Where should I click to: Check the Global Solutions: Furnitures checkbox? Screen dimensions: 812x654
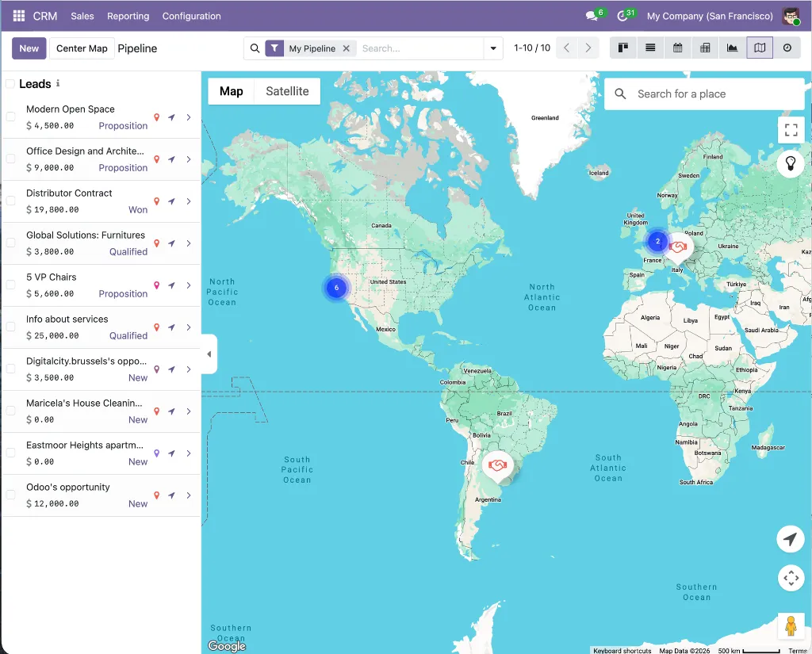(10, 243)
